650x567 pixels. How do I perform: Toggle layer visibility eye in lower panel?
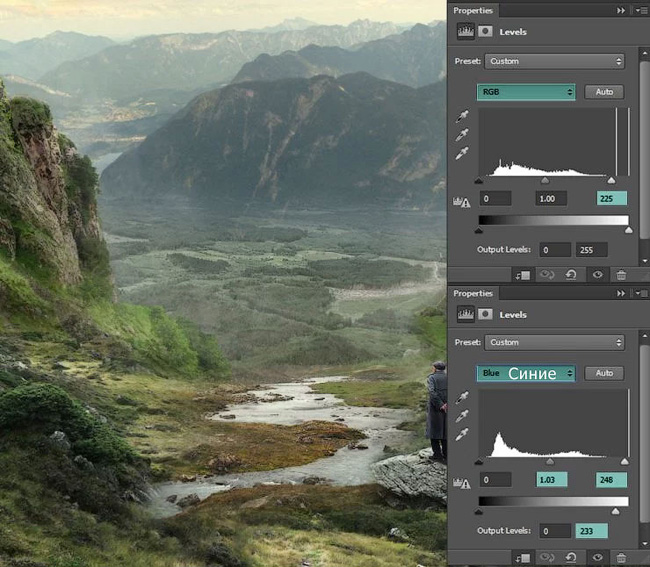pos(597,557)
